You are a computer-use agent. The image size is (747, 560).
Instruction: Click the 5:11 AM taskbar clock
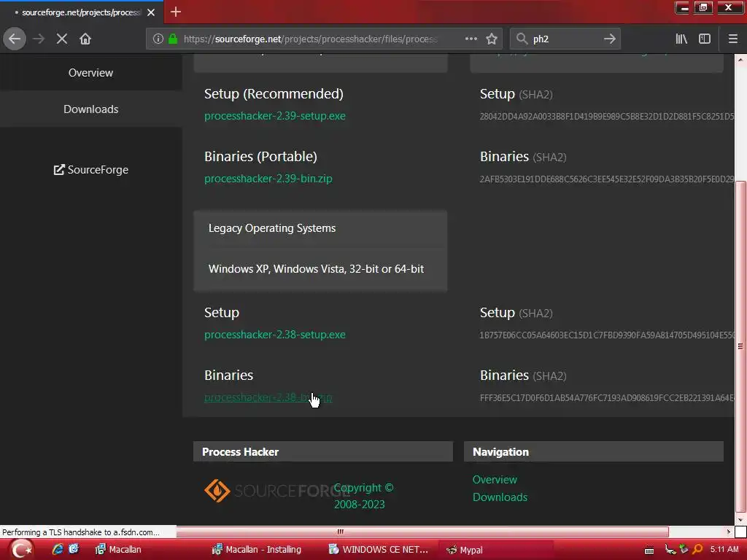pos(724,550)
